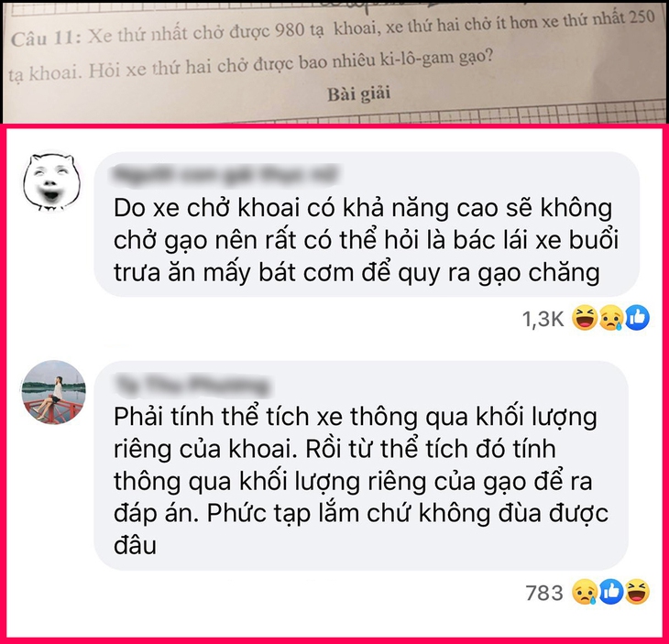Open the 783 reactions count
This screenshot has height=644, width=669.
(544, 593)
